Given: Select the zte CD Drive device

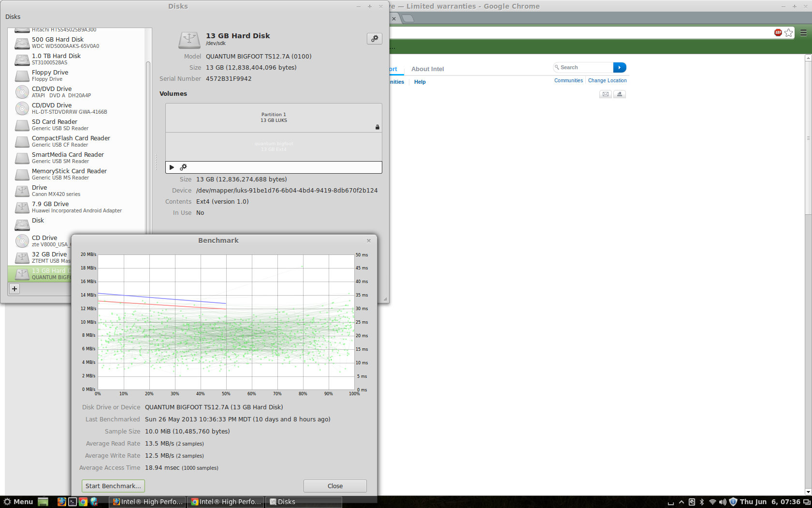Looking at the screenshot, I should pos(40,241).
